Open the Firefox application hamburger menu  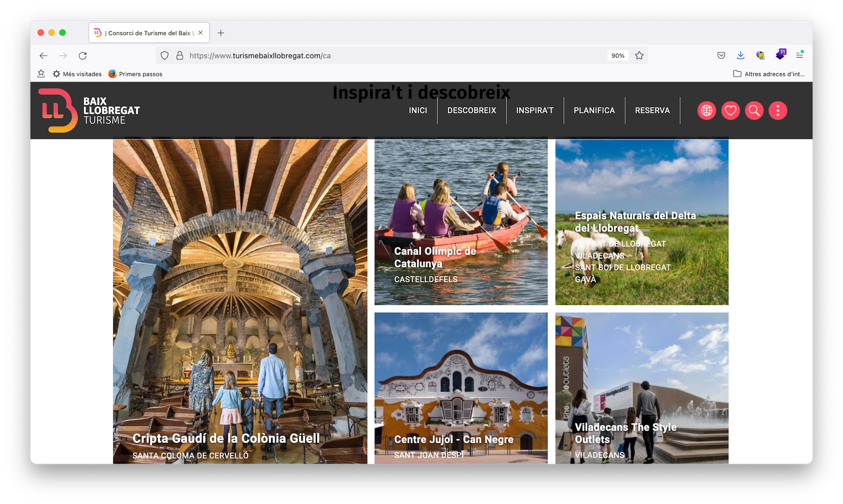click(799, 55)
